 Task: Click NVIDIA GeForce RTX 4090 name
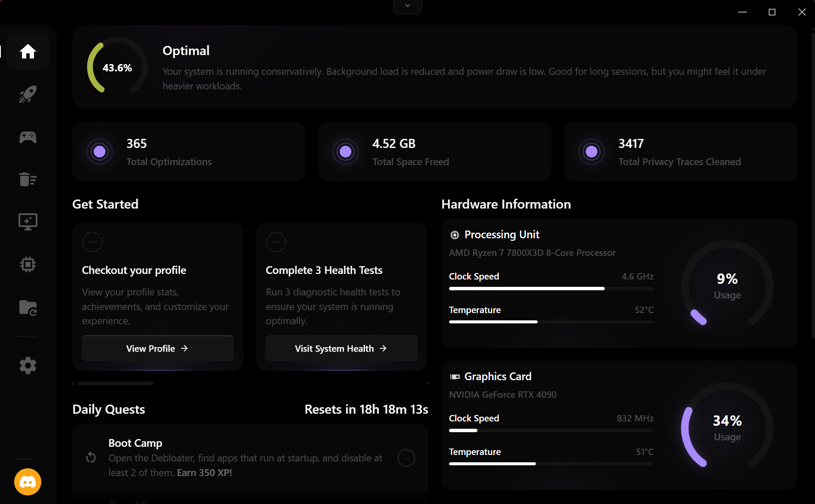pyautogui.click(x=503, y=395)
